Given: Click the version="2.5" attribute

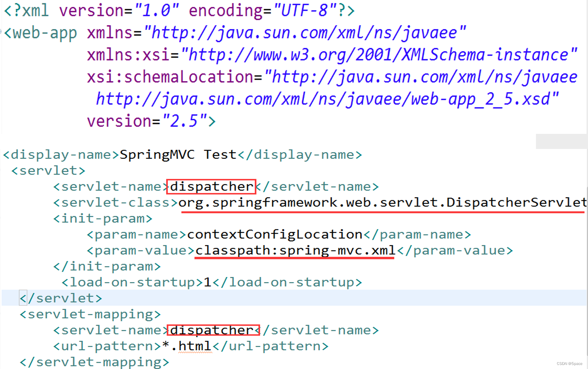Looking at the screenshot, I should point(147,121).
